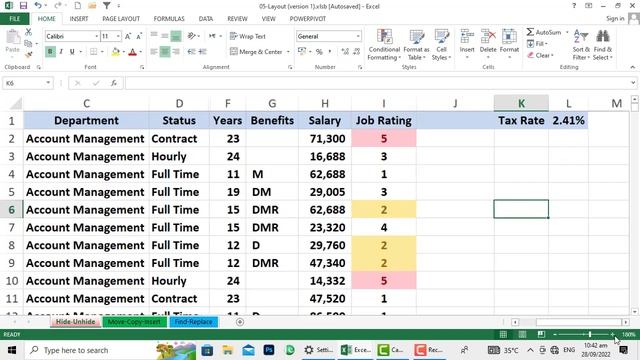The image size is (640, 360).
Task: Open the Cell Styles gallery
Action: [442, 45]
